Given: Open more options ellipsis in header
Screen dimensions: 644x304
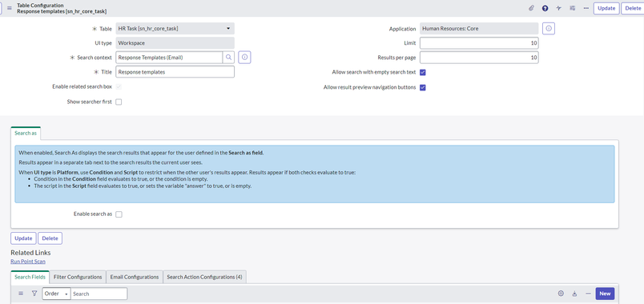Looking at the screenshot, I should 586,8.
